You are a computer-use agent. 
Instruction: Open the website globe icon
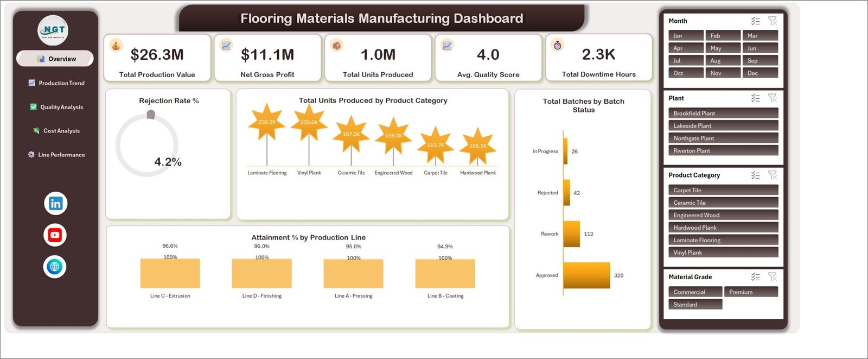[x=55, y=267]
